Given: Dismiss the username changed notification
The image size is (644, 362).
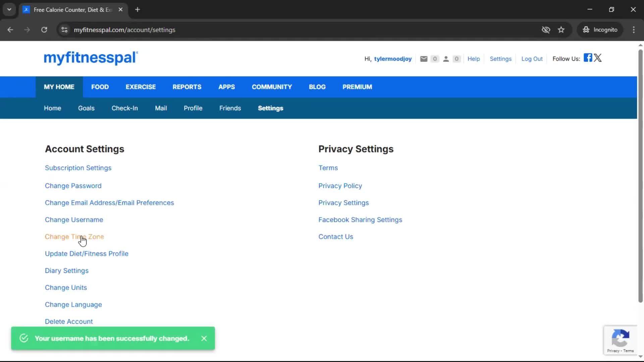Looking at the screenshot, I should pyautogui.click(x=204, y=339).
